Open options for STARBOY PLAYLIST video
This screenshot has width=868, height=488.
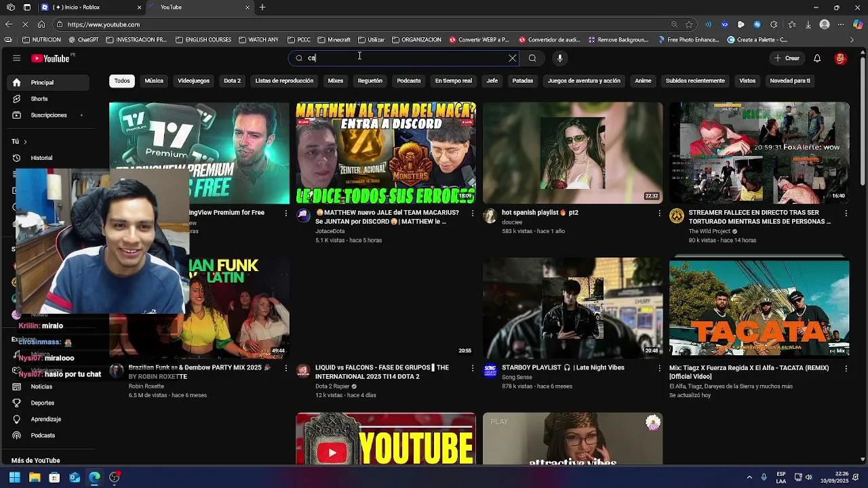[x=659, y=369]
